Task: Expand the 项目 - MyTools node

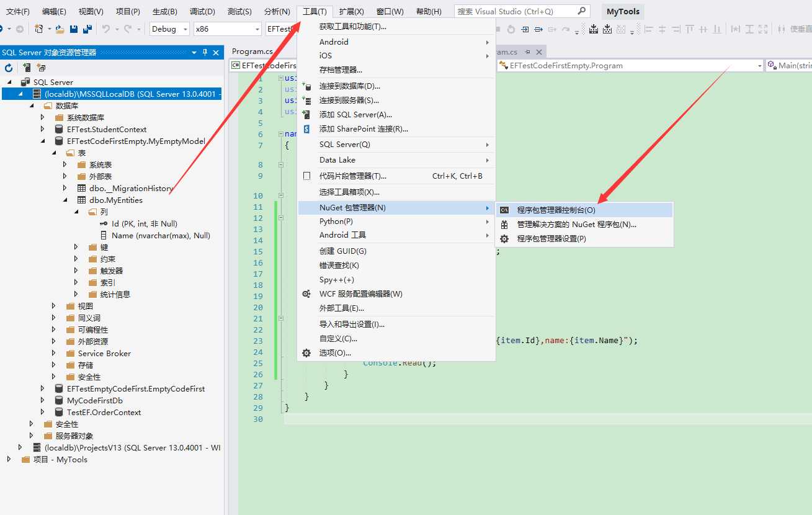Action: (9, 459)
